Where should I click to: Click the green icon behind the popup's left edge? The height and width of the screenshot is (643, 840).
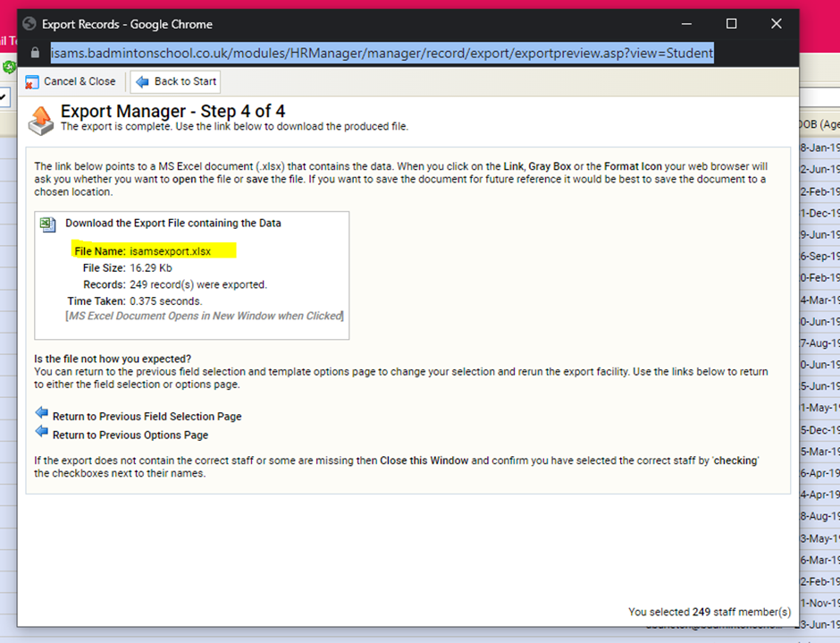point(8,67)
